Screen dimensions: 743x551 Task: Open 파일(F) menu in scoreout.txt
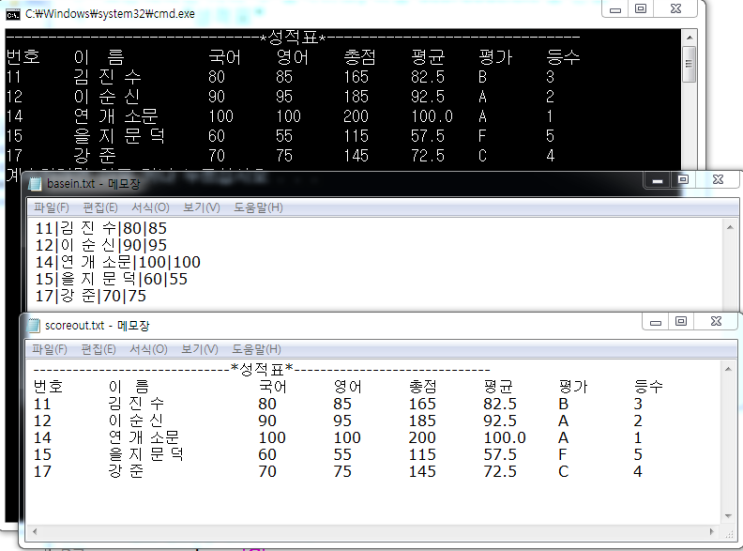pos(50,349)
